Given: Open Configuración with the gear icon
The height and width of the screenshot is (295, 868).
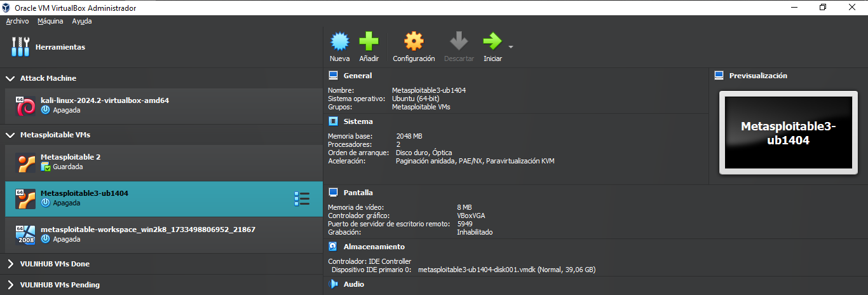Looking at the screenshot, I should coord(414,42).
